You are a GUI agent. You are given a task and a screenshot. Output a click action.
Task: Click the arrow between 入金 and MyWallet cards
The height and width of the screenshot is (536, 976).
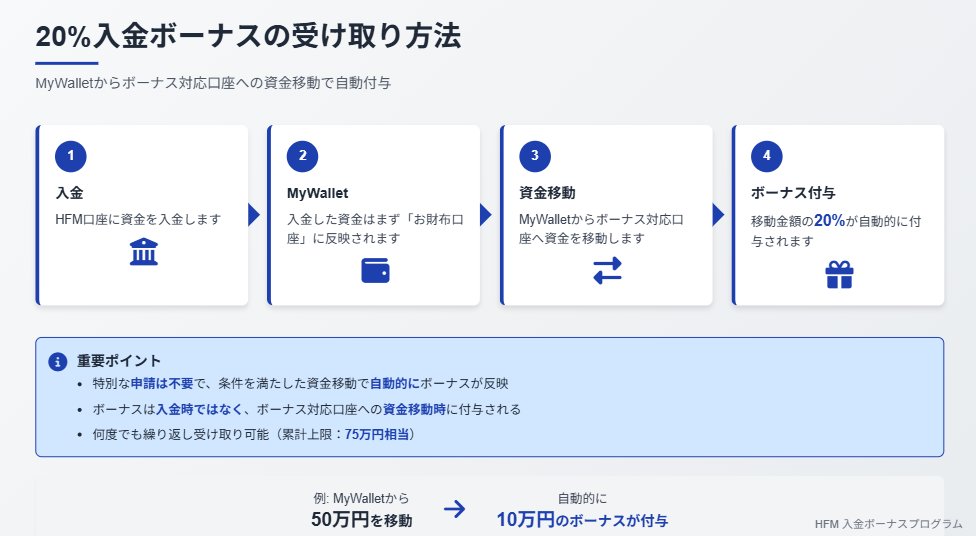click(254, 215)
